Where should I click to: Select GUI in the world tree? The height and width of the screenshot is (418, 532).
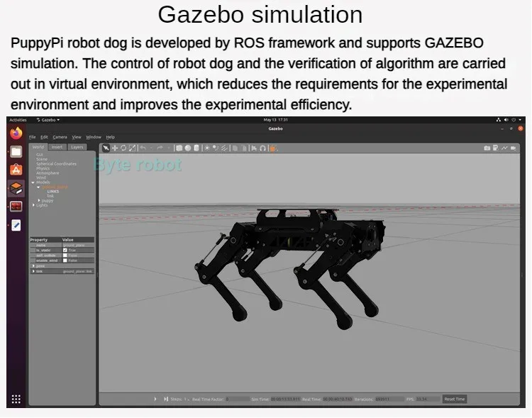tap(39, 155)
